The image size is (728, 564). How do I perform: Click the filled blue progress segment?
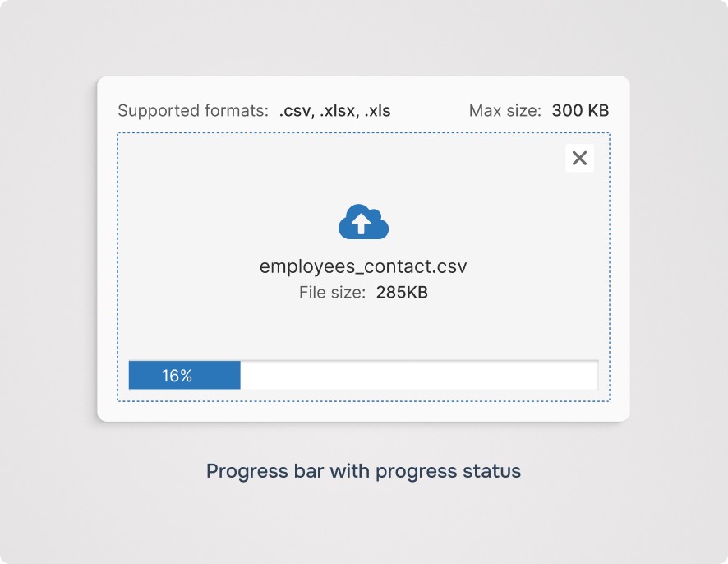click(x=184, y=375)
